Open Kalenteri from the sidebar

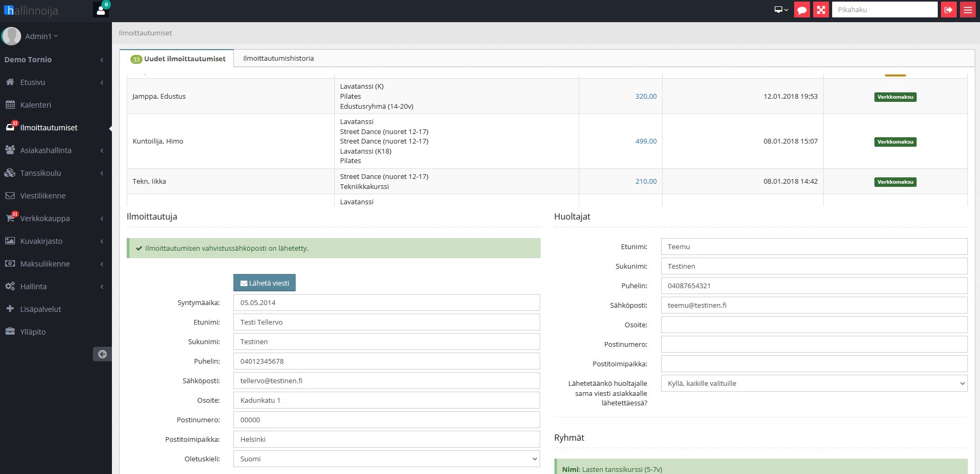pyautogui.click(x=35, y=105)
